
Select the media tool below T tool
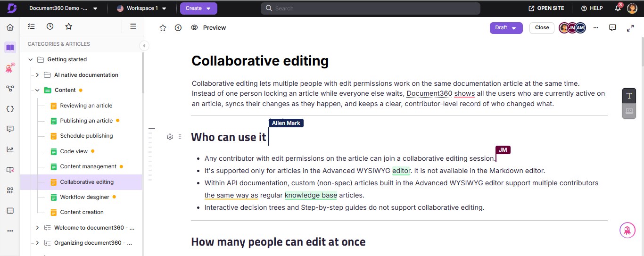click(629, 111)
